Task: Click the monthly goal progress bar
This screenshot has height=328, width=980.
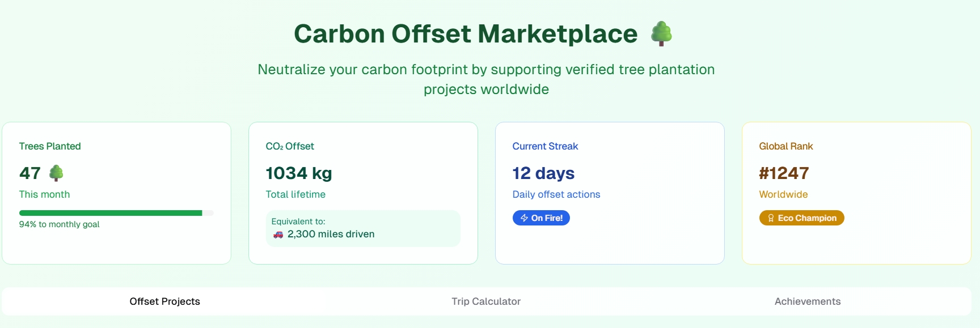Action: [x=116, y=213]
